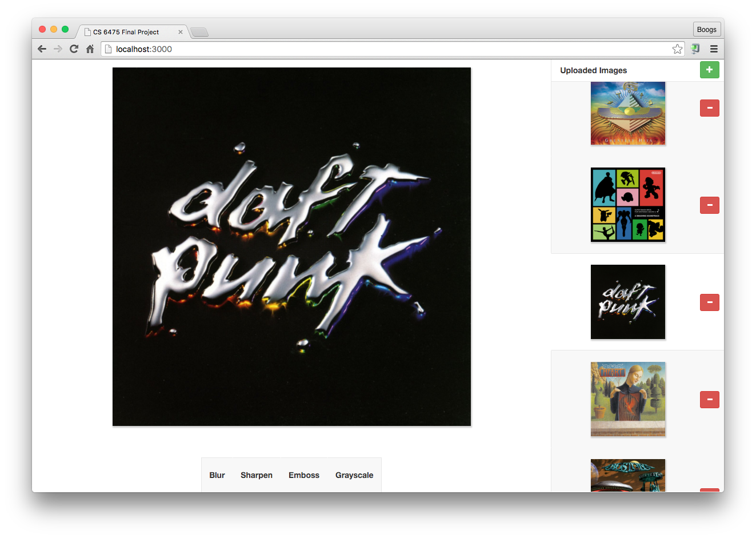Open the Chrome hamburger menu
The height and width of the screenshot is (538, 756).
(x=714, y=49)
